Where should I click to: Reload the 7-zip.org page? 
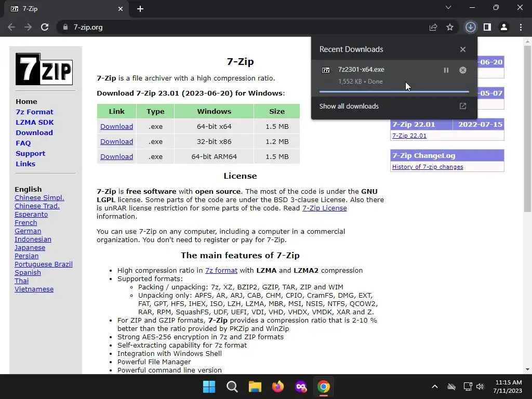[45, 27]
